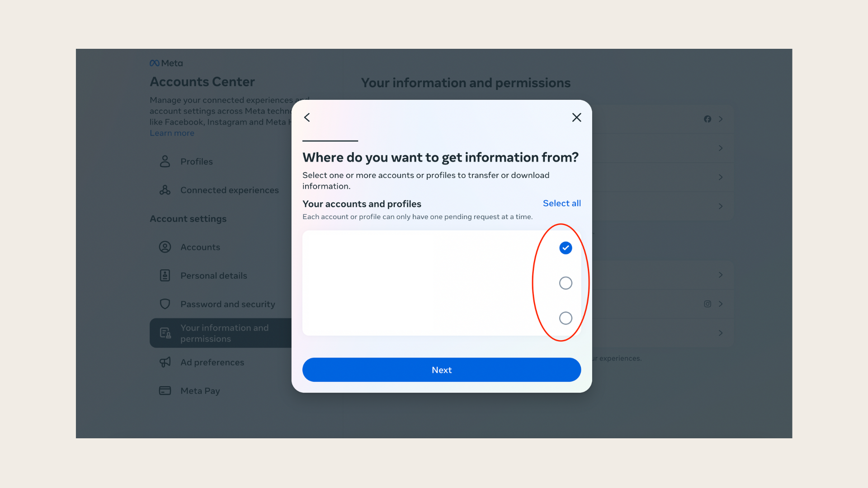
Task: Click the Next button
Action: click(x=442, y=370)
